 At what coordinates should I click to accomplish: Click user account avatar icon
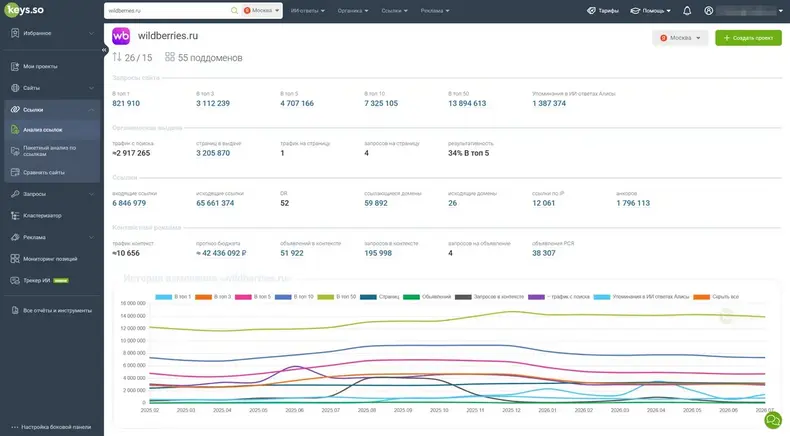pos(708,11)
